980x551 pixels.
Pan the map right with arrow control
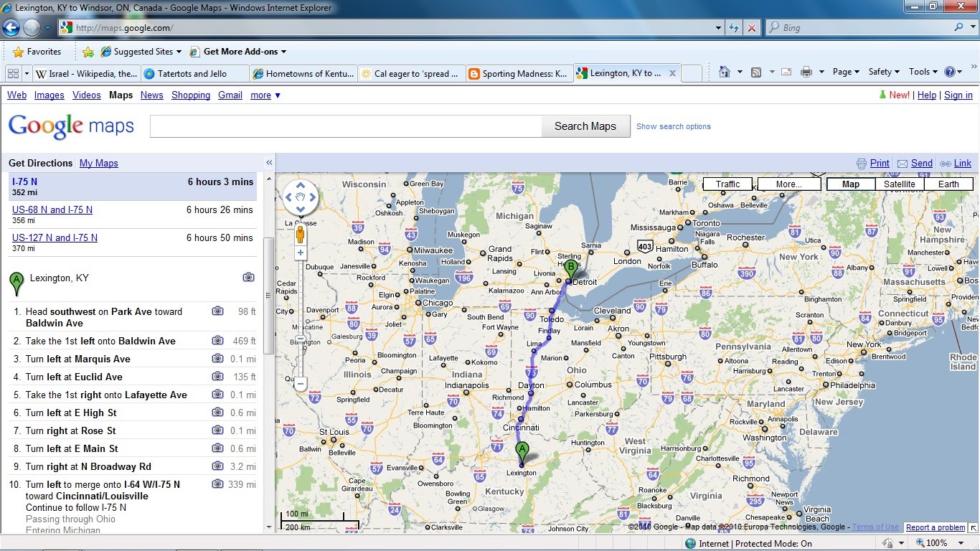pos(313,197)
